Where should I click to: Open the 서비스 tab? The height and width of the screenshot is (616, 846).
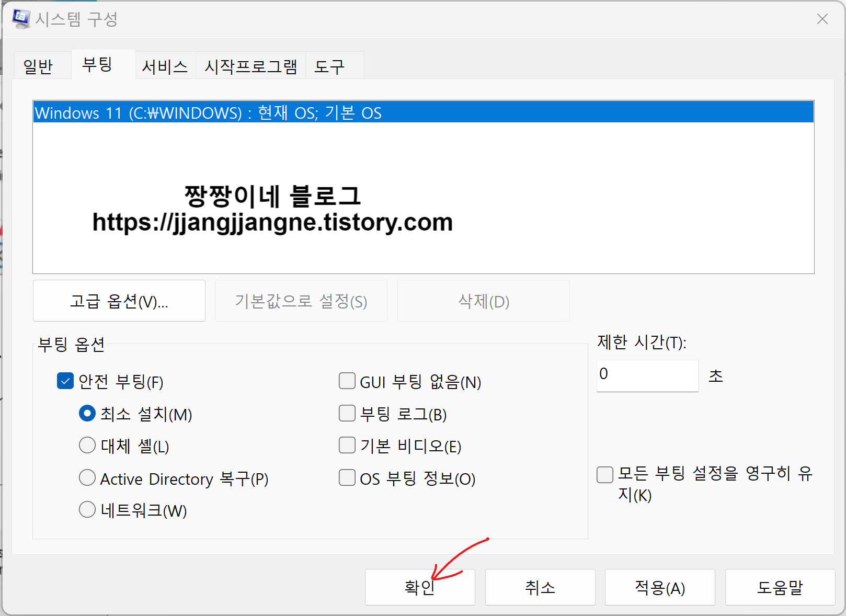coord(165,66)
